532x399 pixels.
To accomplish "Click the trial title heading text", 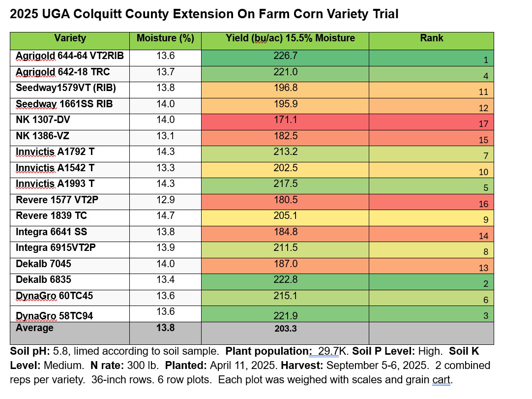I will (x=204, y=14).
